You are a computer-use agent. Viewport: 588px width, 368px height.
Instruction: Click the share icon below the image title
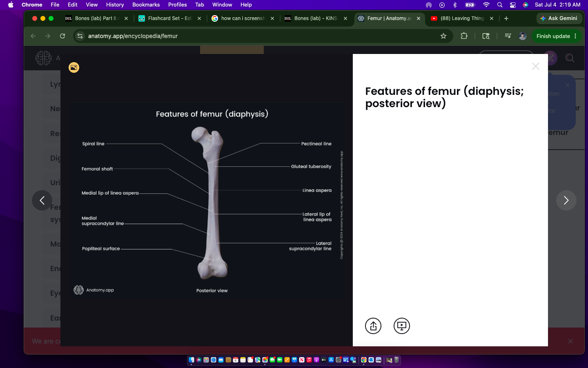(373, 326)
